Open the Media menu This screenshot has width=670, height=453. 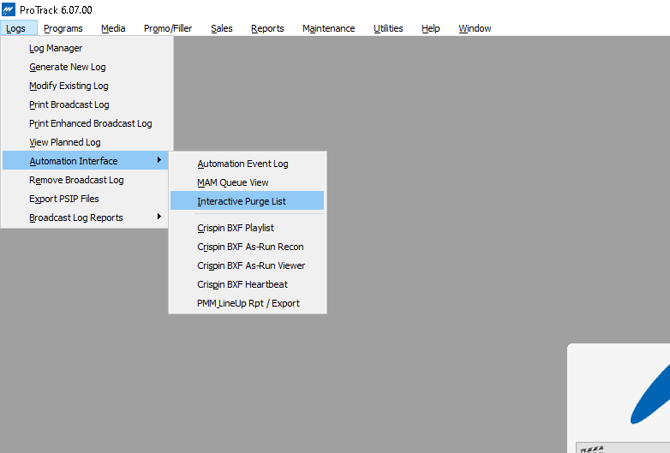[113, 28]
